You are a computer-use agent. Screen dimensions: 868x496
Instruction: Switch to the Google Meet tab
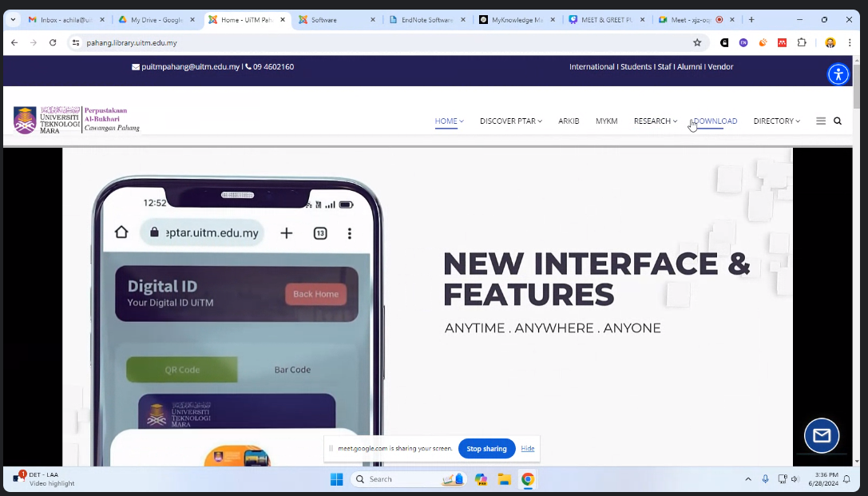pyautogui.click(x=696, y=19)
